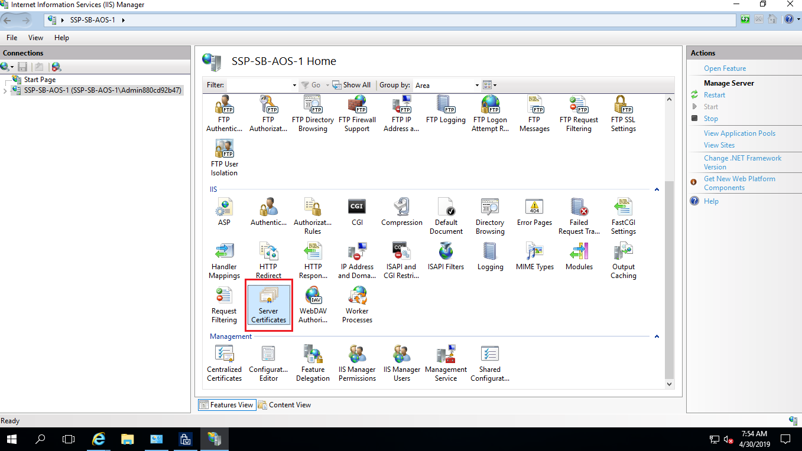
Task: Open the View menu
Action: [35, 38]
